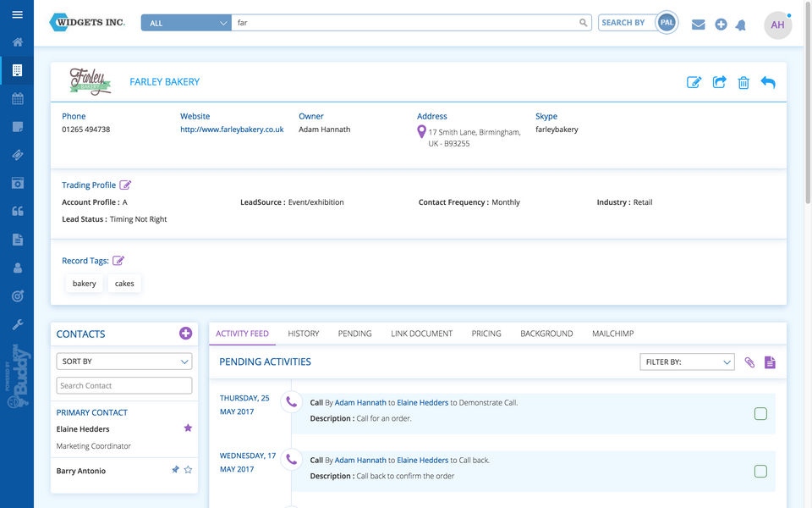
Task: Delete Farley Bakery using trash icon
Action: pyautogui.click(x=743, y=82)
